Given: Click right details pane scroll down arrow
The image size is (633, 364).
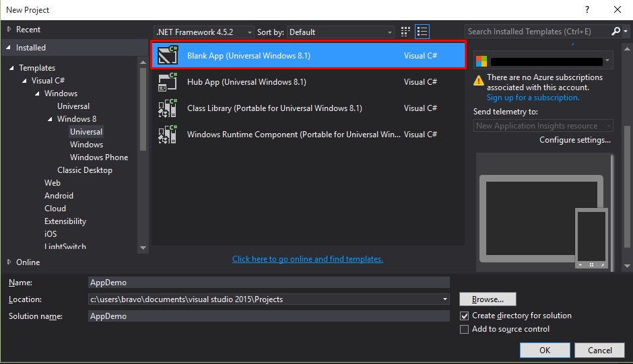Looking at the screenshot, I should click(627, 266).
